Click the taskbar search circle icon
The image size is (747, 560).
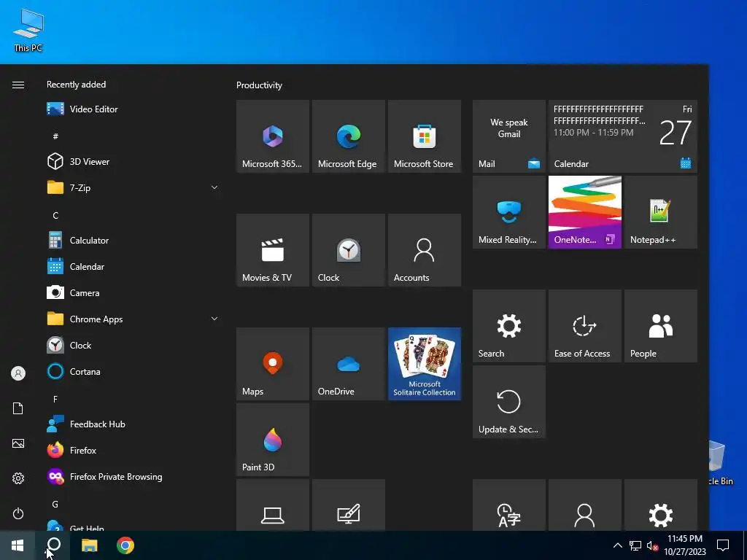point(54,544)
